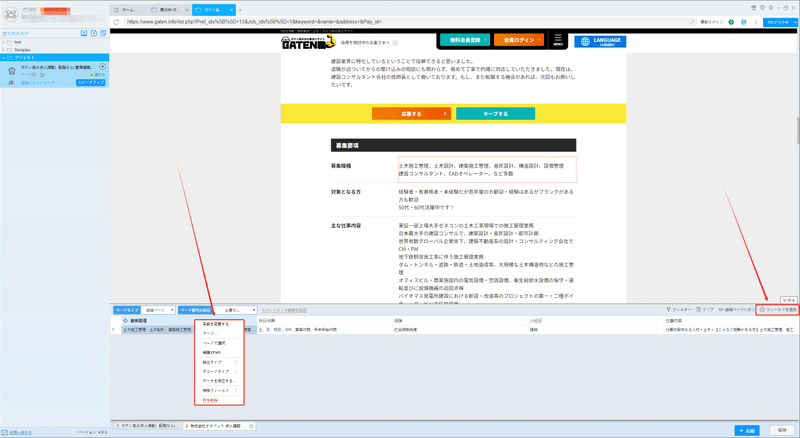The height and width of the screenshot is (438, 800).
Task: Switch to bottom tab 1 ガテン系の求人情報
Action: tap(147, 425)
